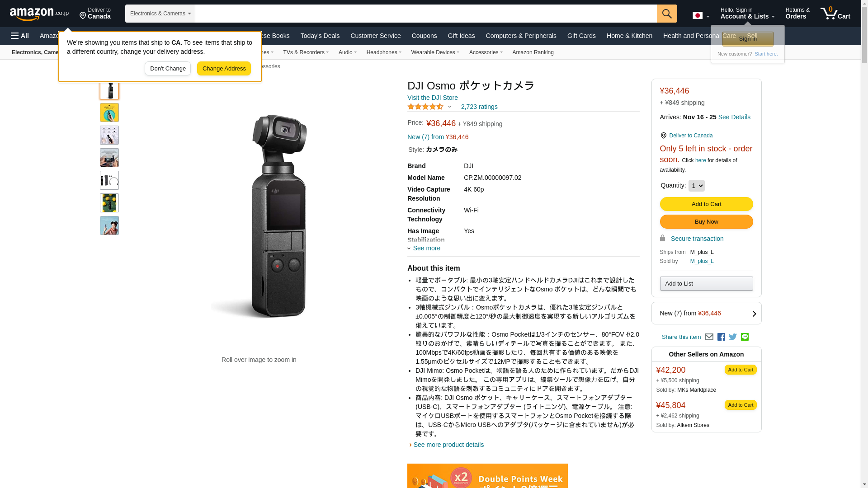Go to Amazon.co.jp home logo
Image resolution: width=868 pixels, height=488 pixels.
[39, 14]
